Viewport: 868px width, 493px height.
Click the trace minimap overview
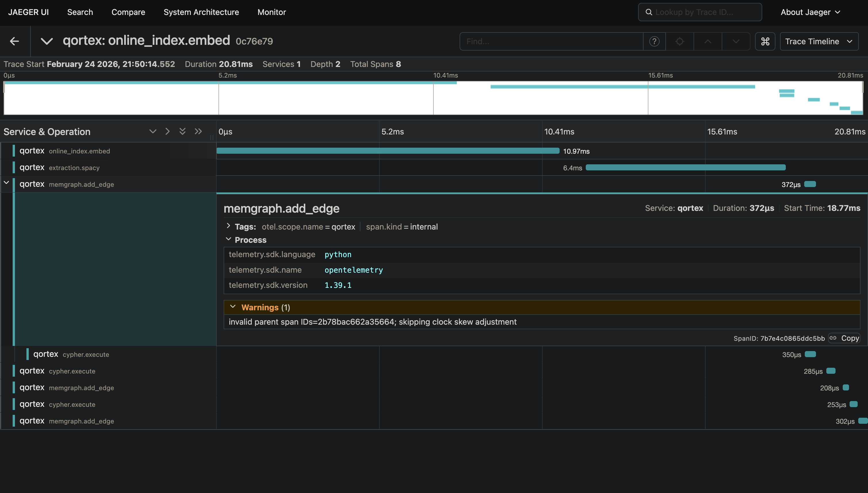[x=433, y=97]
